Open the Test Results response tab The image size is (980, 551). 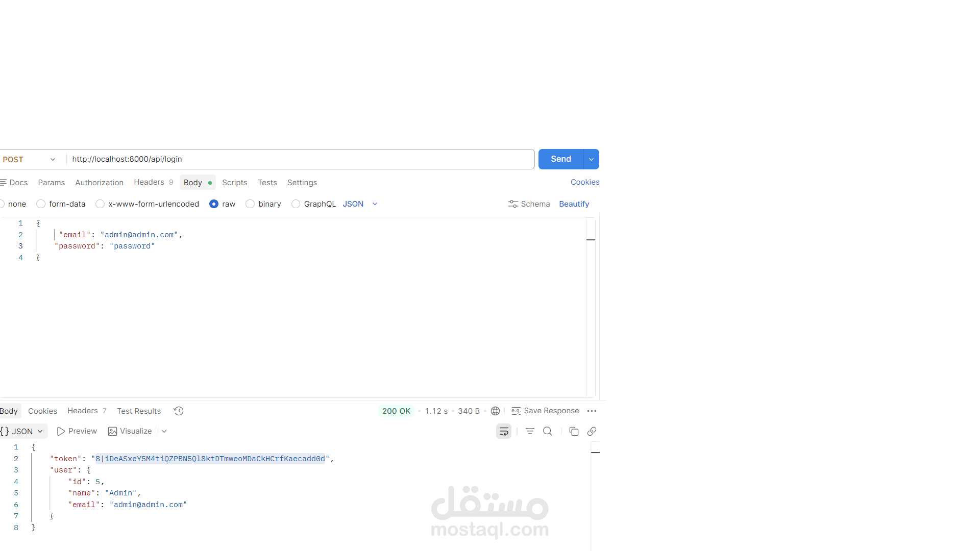(139, 411)
